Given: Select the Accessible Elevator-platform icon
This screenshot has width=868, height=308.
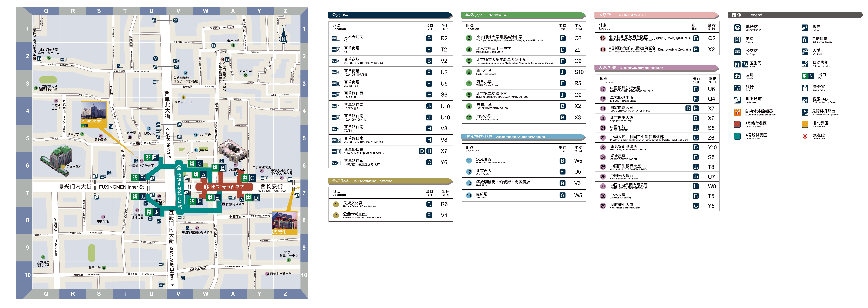Looking at the screenshot, I should [x=805, y=112].
